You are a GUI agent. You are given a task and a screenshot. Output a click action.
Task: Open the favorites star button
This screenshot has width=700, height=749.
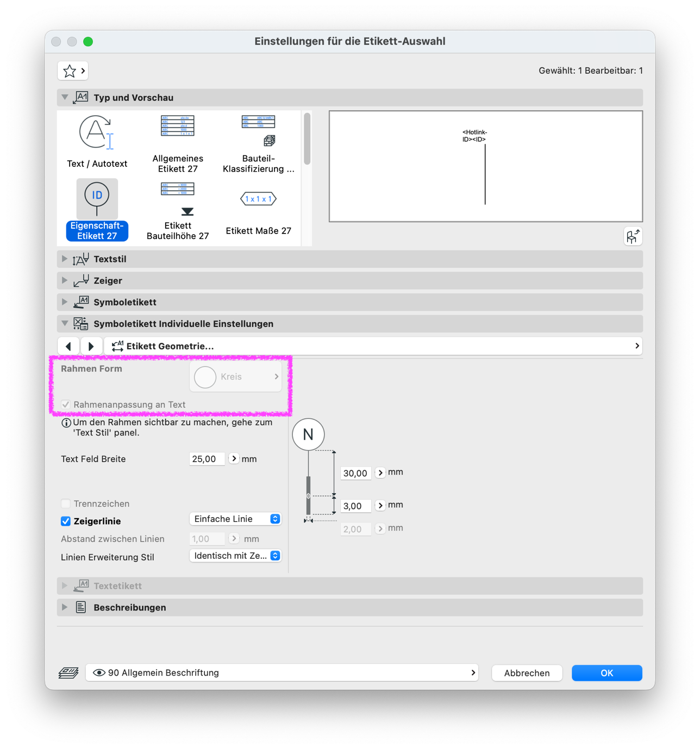73,71
